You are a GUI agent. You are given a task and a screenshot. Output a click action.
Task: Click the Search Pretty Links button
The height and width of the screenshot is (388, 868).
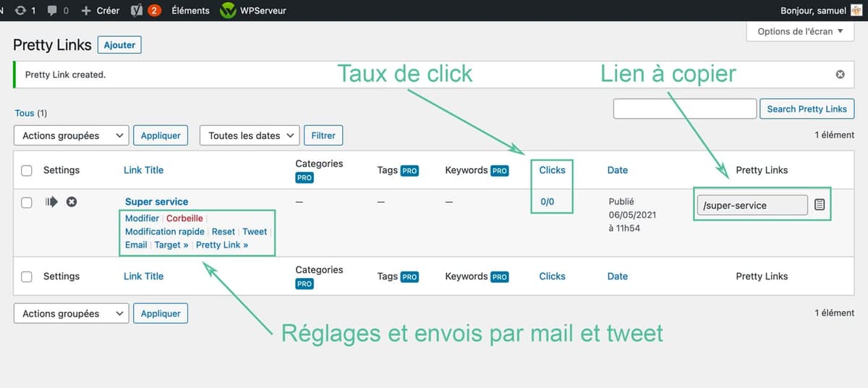pyautogui.click(x=807, y=109)
